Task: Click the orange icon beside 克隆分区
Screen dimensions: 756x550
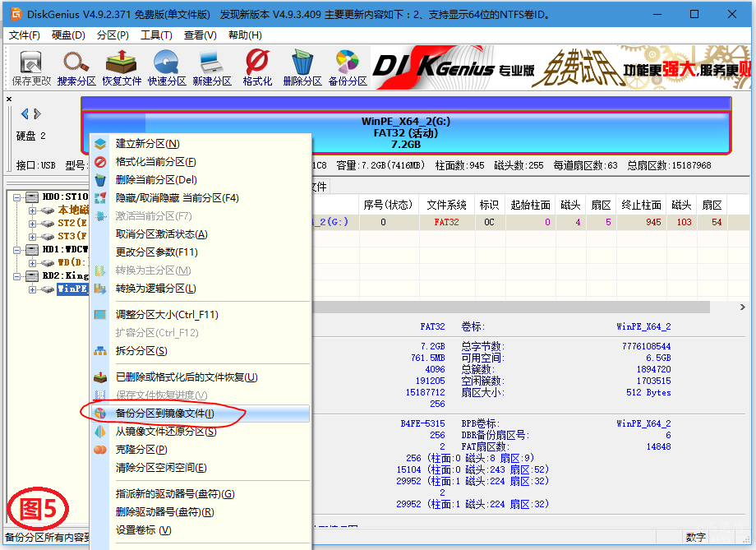Action: (99, 450)
